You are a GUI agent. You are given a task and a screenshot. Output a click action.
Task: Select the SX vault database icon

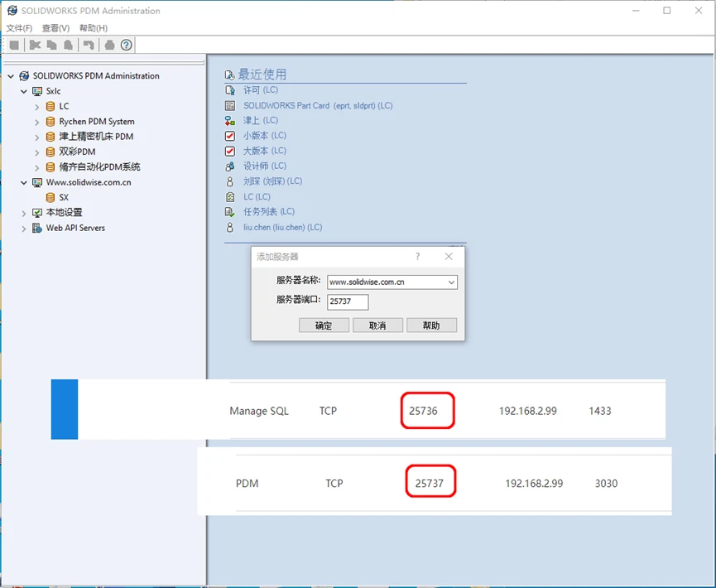coord(50,198)
